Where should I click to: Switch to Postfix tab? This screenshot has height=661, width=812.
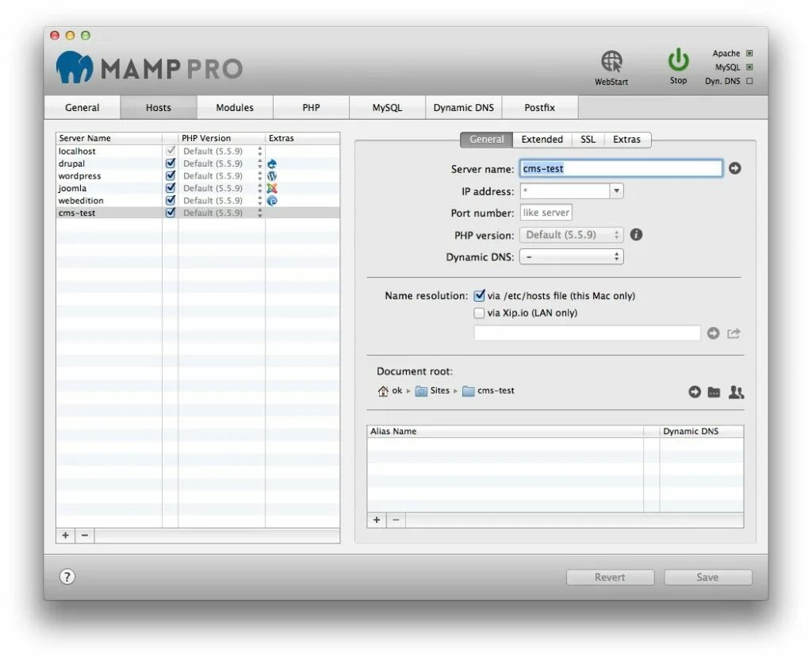(539, 108)
